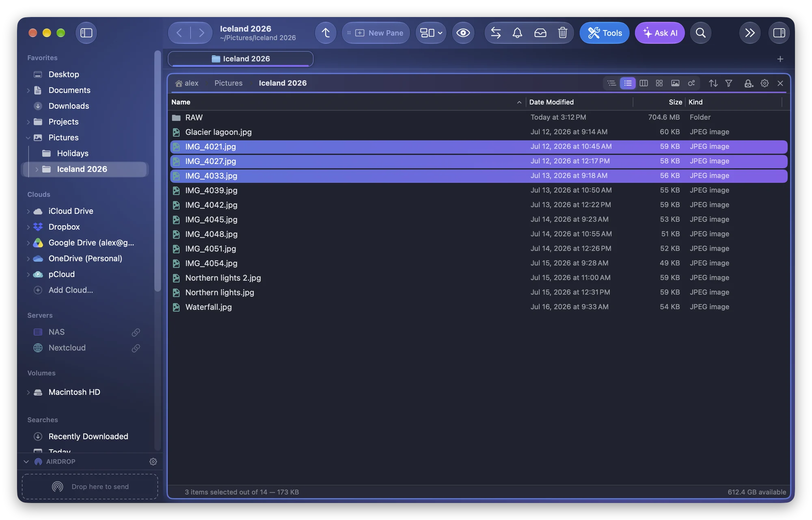Viewport: 812px width, 520px height.
Task: Click Add Cloud... in sidebar
Action: [x=71, y=290]
